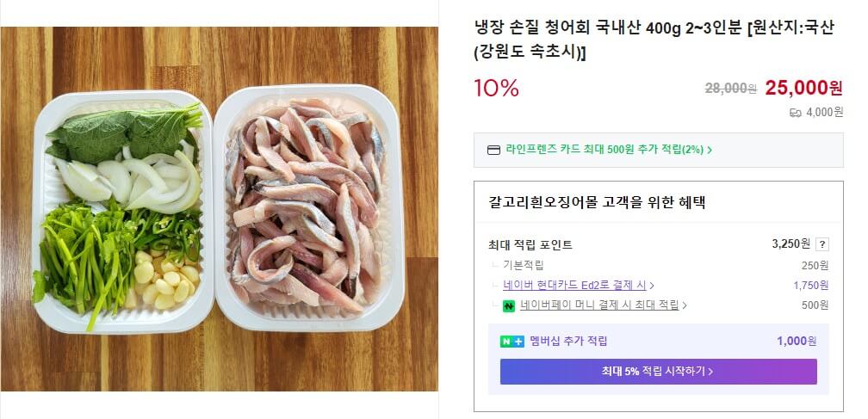This screenshot has width=868, height=419.
Task: Click the 최대 적립 포인트 label
Action: pyautogui.click(x=530, y=245)
